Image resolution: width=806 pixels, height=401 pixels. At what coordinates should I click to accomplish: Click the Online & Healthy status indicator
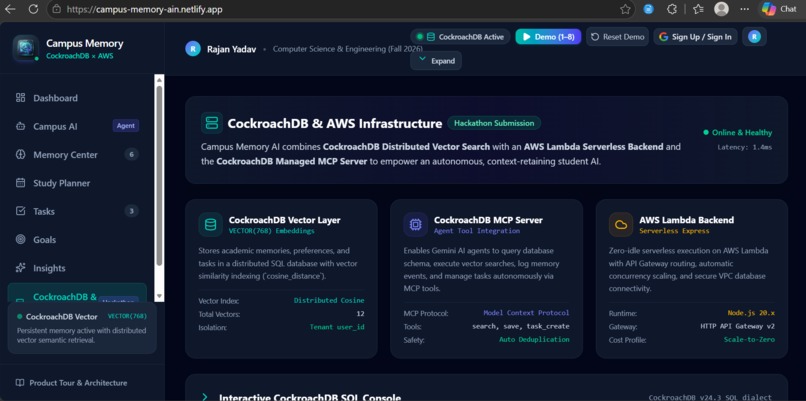click(x=738, y=133)
